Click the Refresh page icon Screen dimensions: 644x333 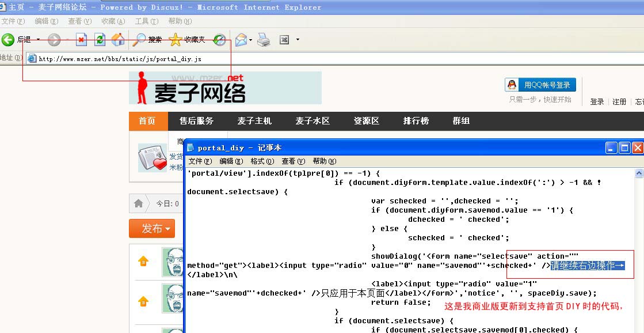[100, 40]
